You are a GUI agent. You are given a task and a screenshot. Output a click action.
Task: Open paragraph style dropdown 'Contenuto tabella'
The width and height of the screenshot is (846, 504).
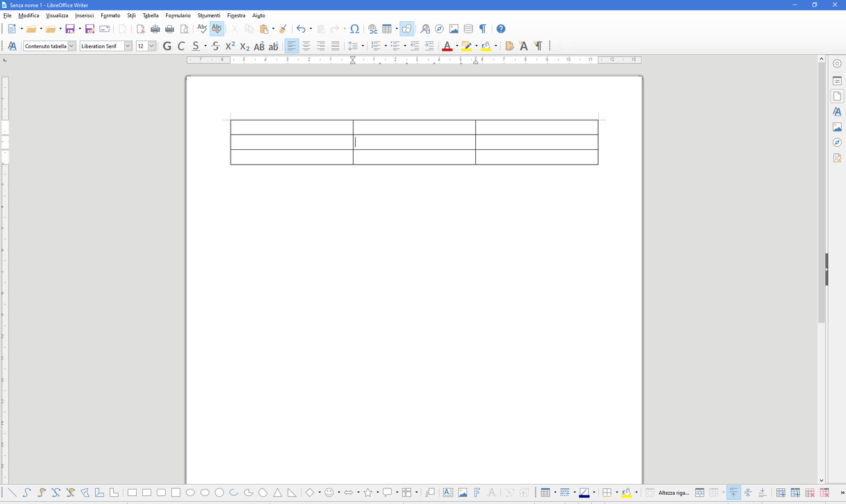click(x=71, y=46)
